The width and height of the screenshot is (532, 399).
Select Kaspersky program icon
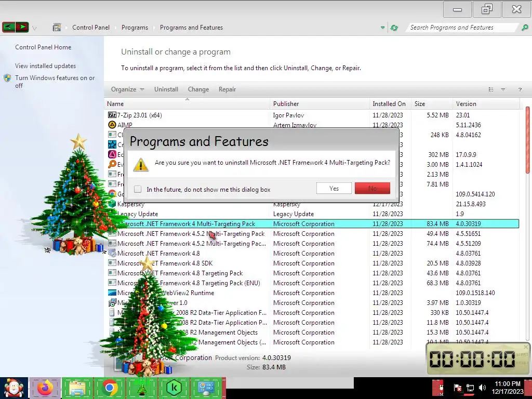(x=112, y=204)
